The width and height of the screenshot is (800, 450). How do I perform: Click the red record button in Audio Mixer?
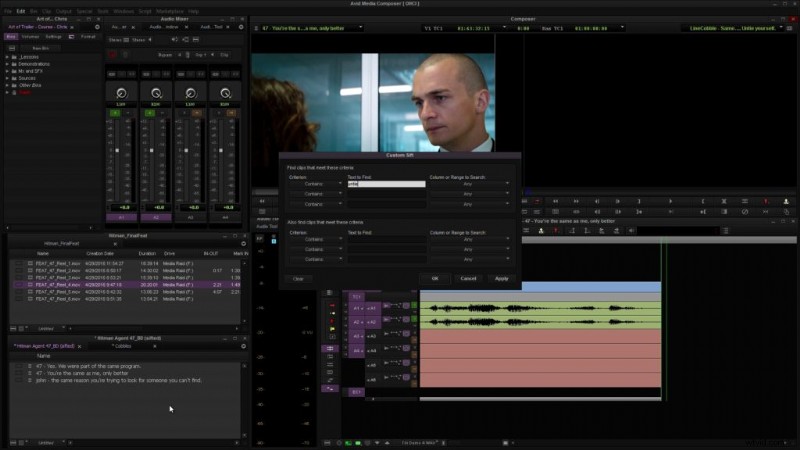[x=112, y=55]
